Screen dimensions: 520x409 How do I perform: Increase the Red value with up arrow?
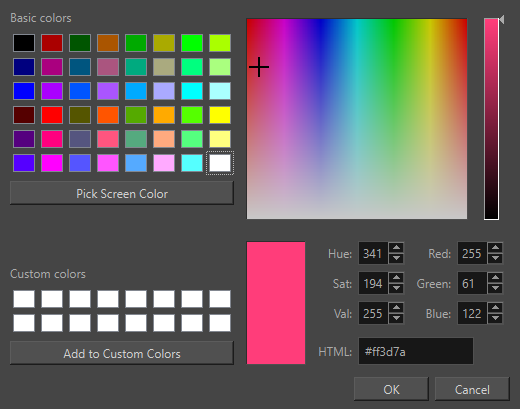(x=496, y=248)
